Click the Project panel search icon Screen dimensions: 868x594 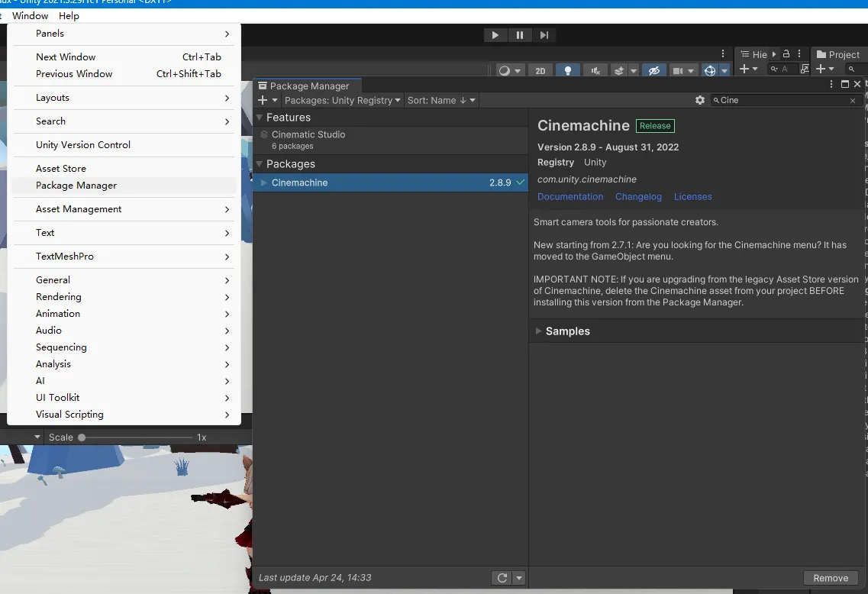851,69
